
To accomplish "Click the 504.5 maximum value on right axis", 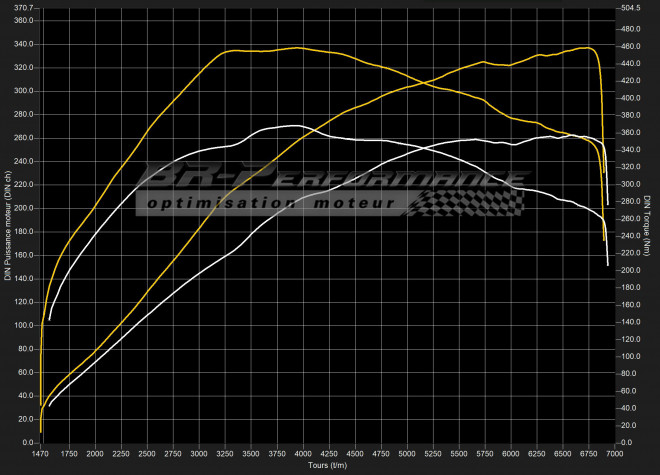I will (x=633, y=8).
